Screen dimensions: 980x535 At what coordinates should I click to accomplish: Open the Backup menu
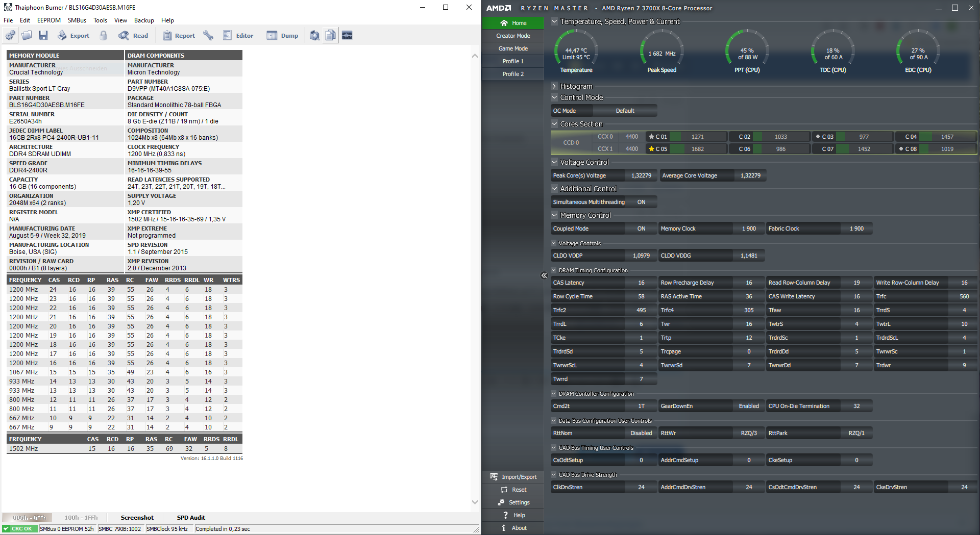tap(144, 20)
